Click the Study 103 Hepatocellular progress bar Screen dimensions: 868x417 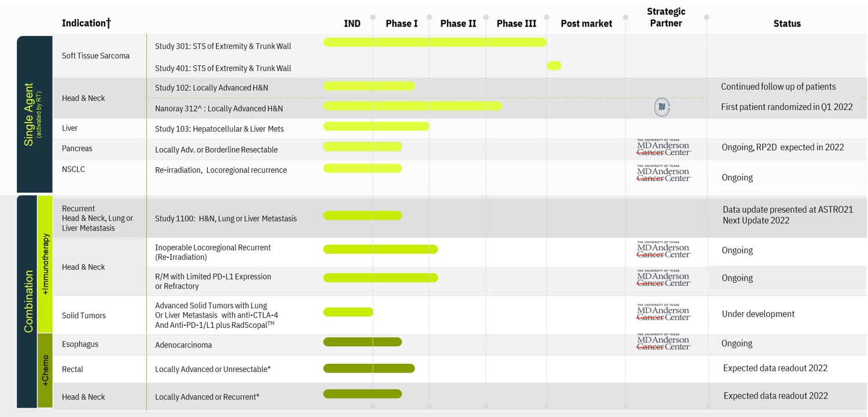376,126
